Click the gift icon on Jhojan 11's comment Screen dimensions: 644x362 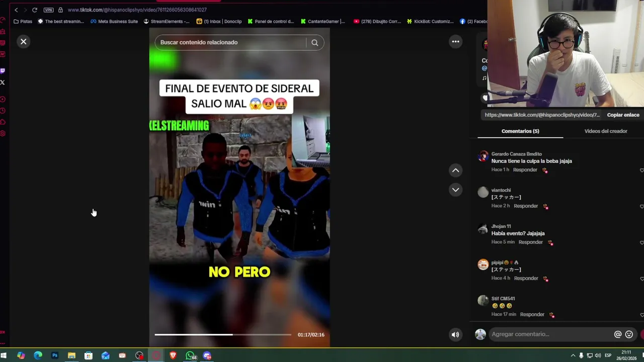(x=550, y=243)
